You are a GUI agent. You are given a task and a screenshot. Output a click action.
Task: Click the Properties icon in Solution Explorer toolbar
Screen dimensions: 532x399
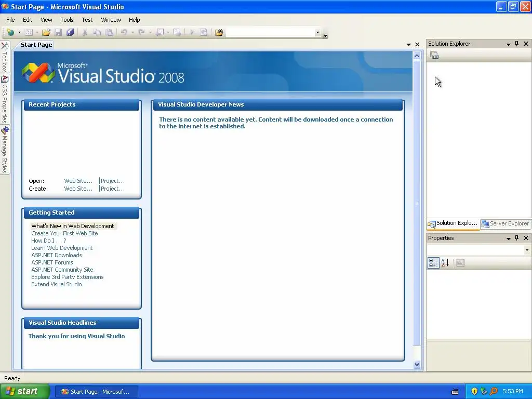click(x=434, y=55)
